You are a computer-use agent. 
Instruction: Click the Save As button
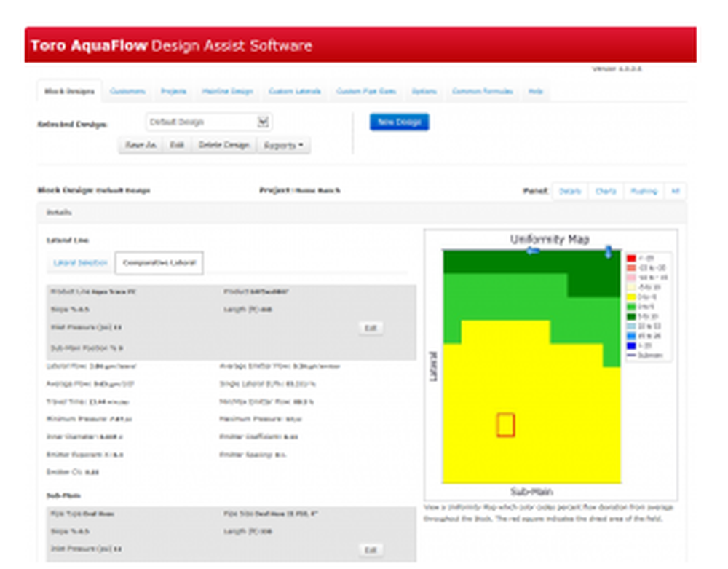click(141, 145)
